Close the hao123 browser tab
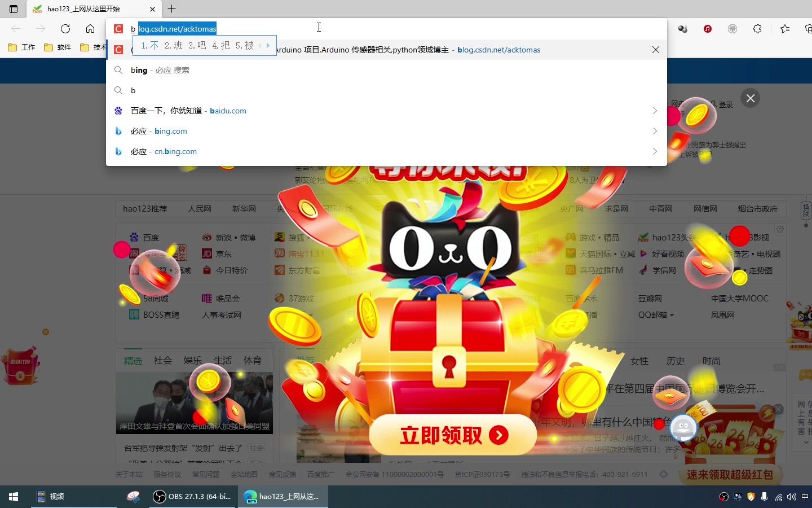This screenshot has width=812, height=508. (152, 9)
